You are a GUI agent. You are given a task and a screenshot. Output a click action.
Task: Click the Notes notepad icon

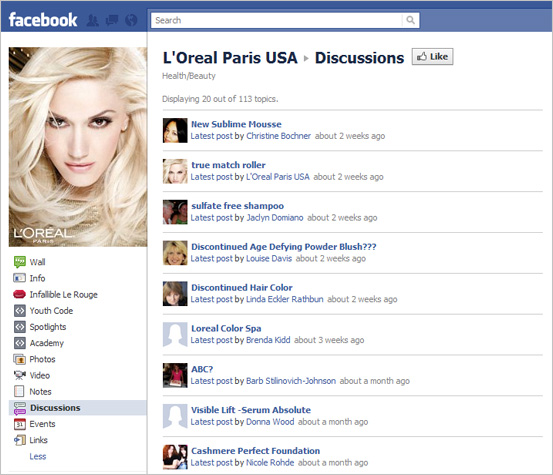(x=19, y=391)
